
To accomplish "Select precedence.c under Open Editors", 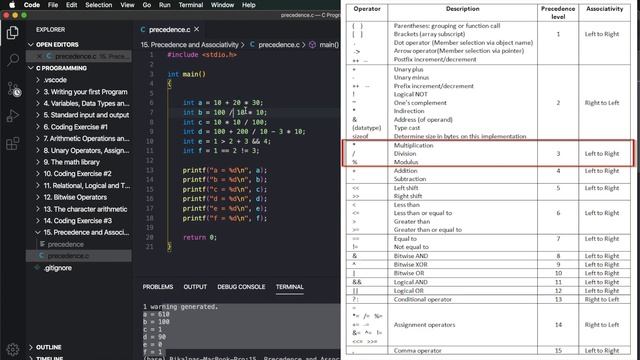I will tap(79, 56).
